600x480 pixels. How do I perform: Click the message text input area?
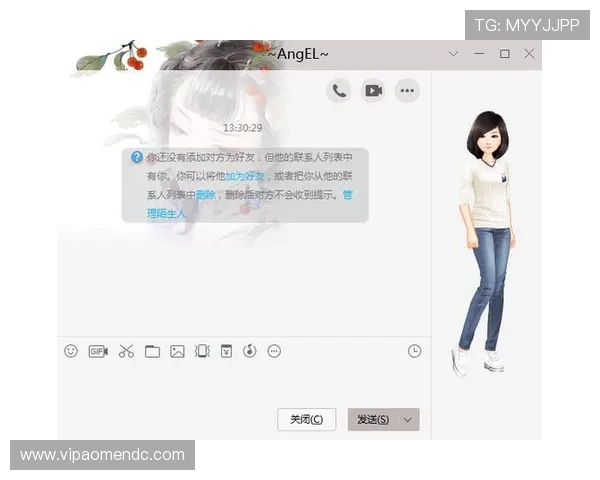coord(240,385)
